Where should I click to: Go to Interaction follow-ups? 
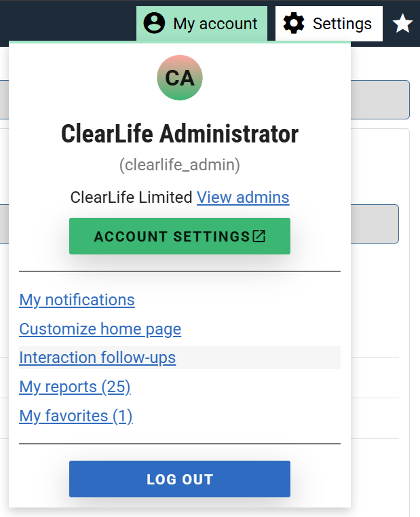97,358
